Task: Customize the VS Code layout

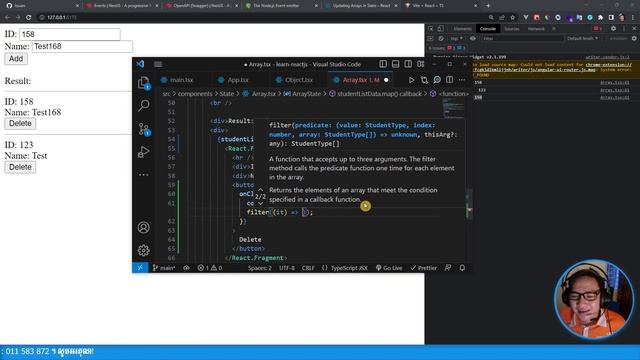Action: 420,64
